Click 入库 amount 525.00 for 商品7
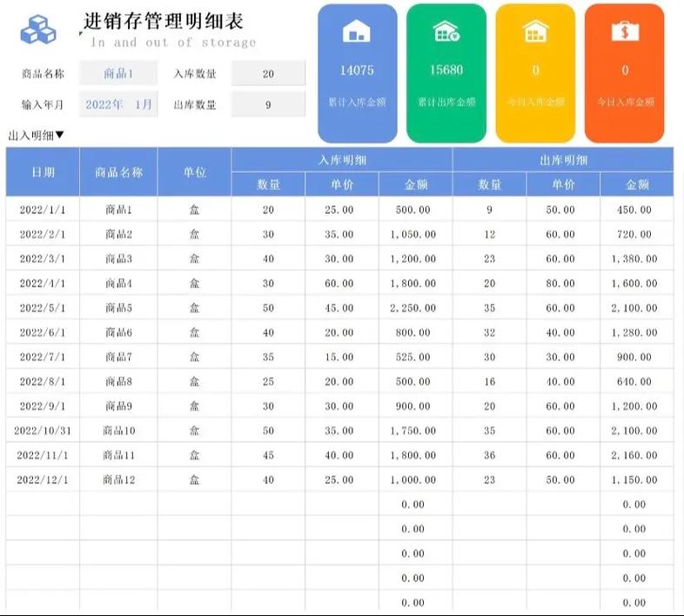This screenshot has width=684, height=616. click(x=416, y=357)
